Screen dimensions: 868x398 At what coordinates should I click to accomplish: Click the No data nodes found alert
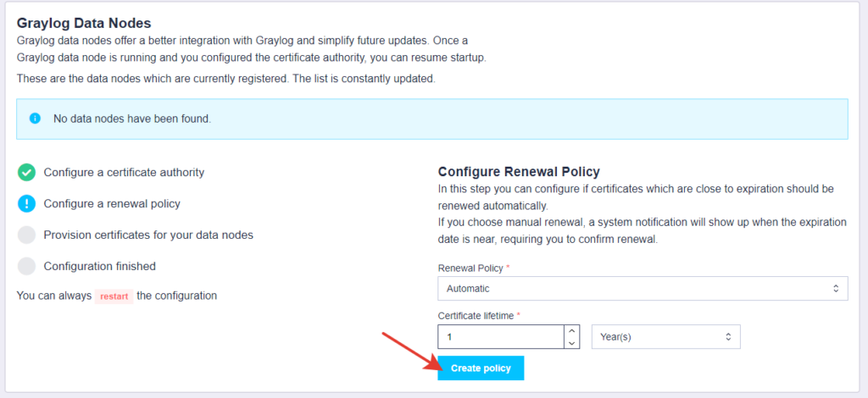pos(431,119)
